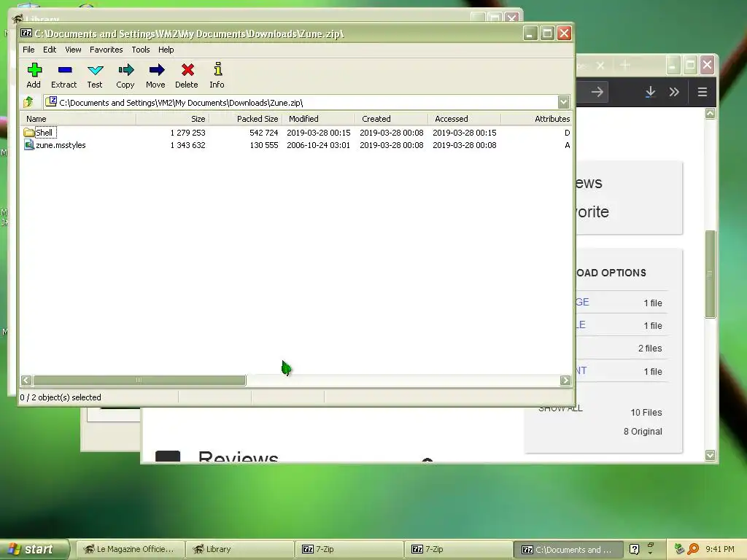Click the horizontal scroll left arrow
Screen dimensions: 747x560
[x=26, y=380]
